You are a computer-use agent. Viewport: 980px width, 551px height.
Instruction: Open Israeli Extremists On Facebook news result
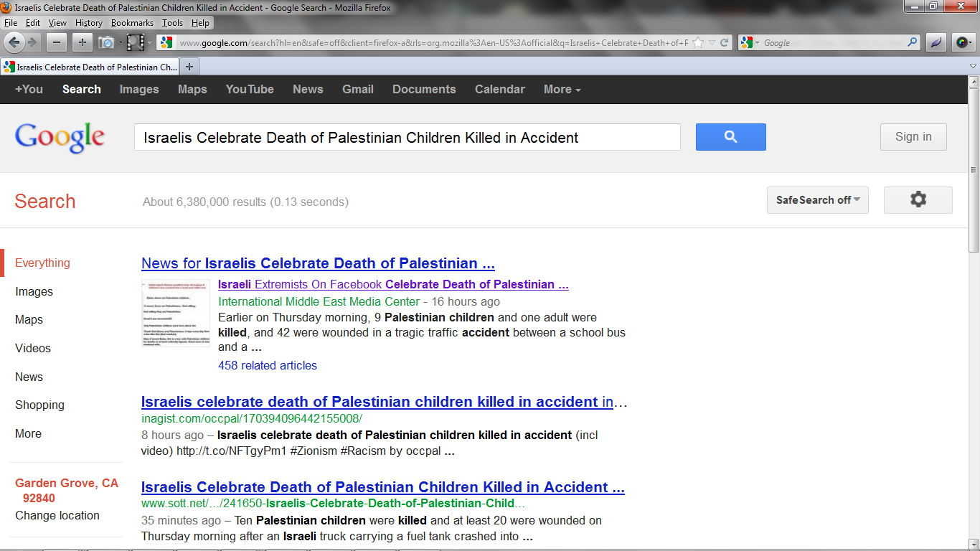393,284
